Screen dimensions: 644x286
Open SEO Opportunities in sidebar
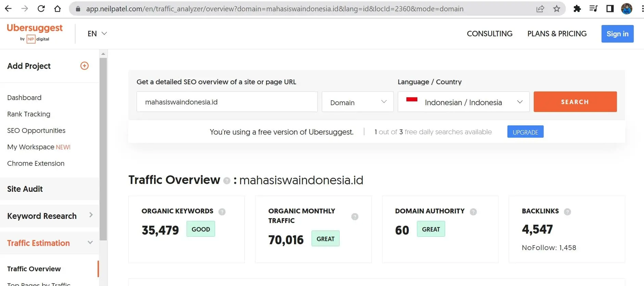36,130
